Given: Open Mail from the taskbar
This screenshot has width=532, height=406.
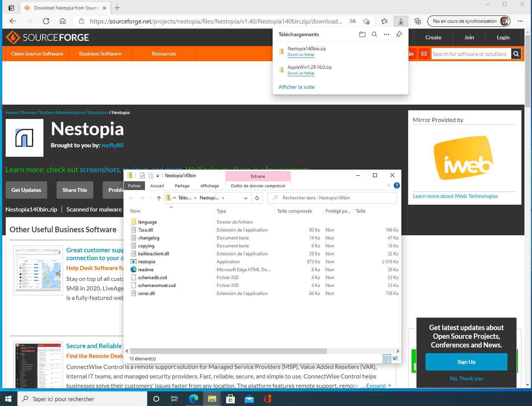Looking at the screenshot, I should [249, 399].
